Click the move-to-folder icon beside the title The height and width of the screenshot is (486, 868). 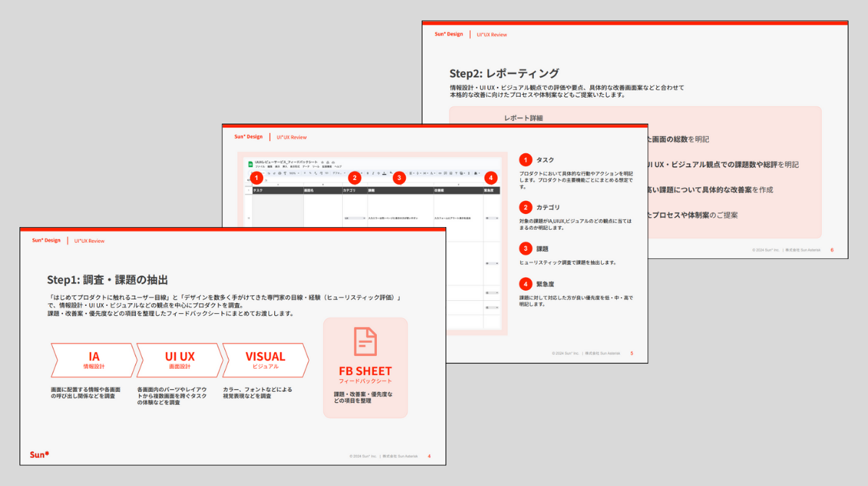(328, 162)
